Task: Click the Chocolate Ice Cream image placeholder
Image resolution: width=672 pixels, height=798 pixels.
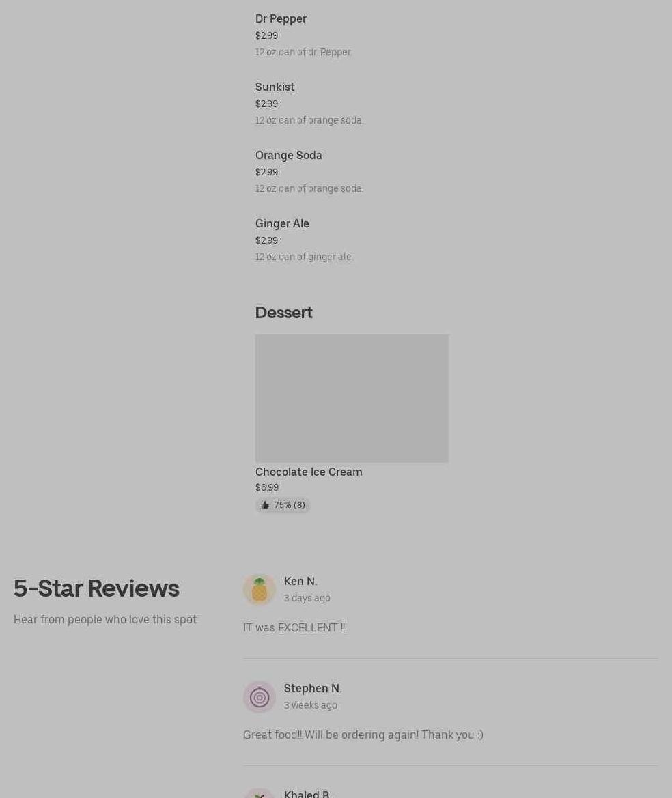Action: 352,399
